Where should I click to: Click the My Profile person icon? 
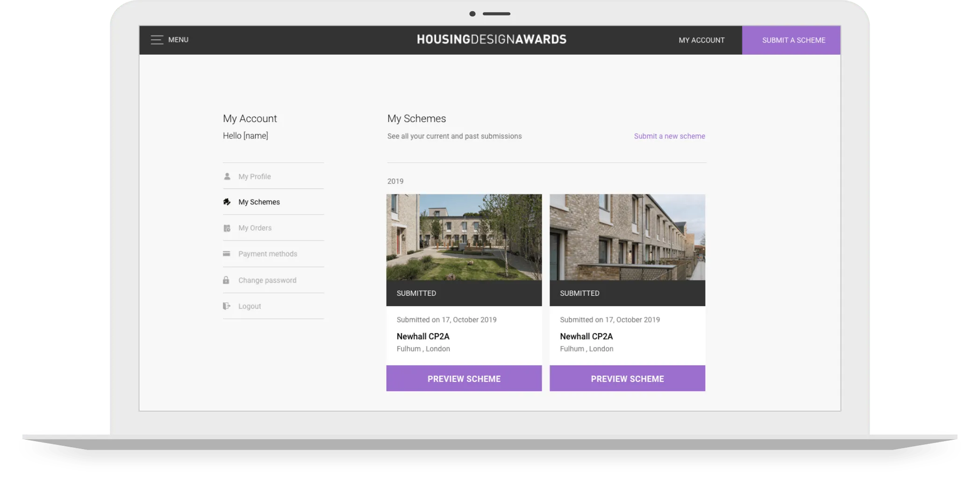(227, 176)
